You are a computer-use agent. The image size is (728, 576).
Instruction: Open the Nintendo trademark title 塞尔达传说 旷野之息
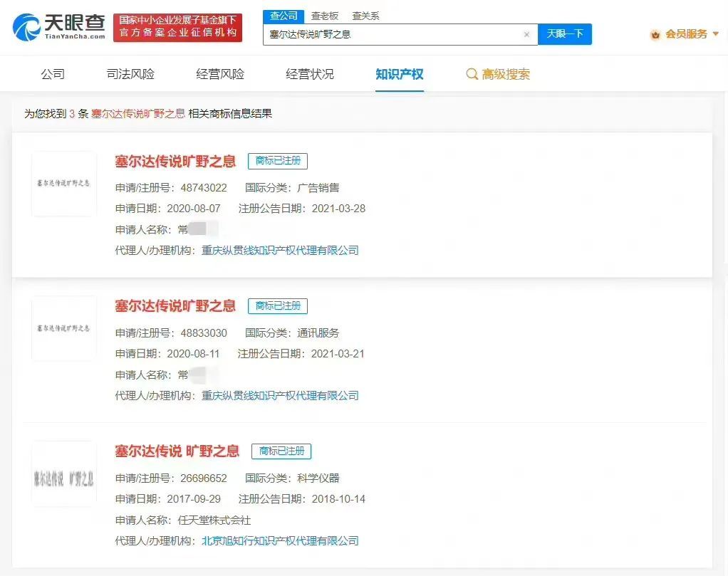(x=177, y=451)
